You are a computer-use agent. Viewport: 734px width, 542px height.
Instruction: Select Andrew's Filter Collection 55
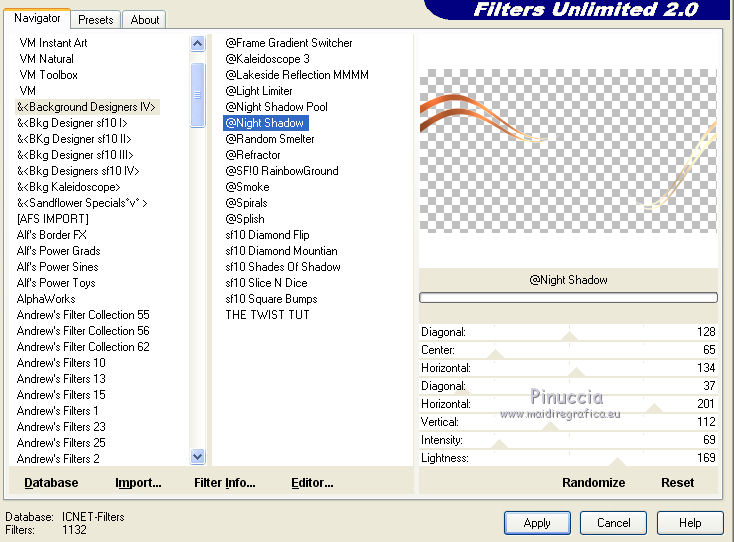[83, 315]
